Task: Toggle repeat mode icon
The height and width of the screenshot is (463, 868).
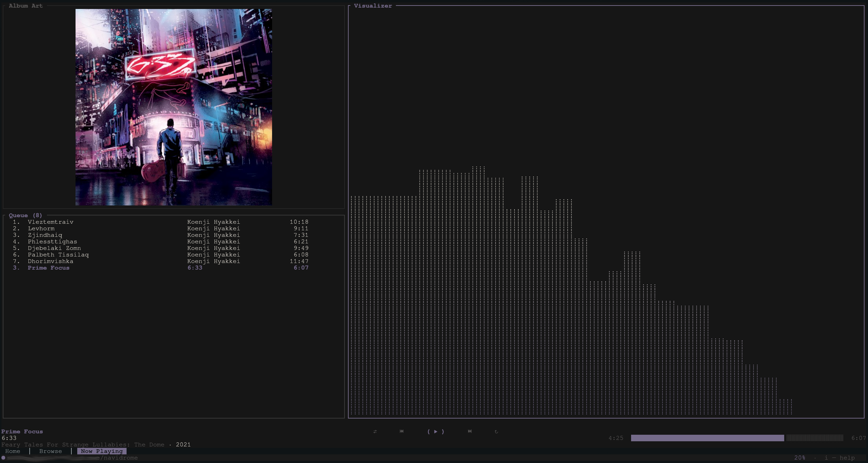Action: 496,431
